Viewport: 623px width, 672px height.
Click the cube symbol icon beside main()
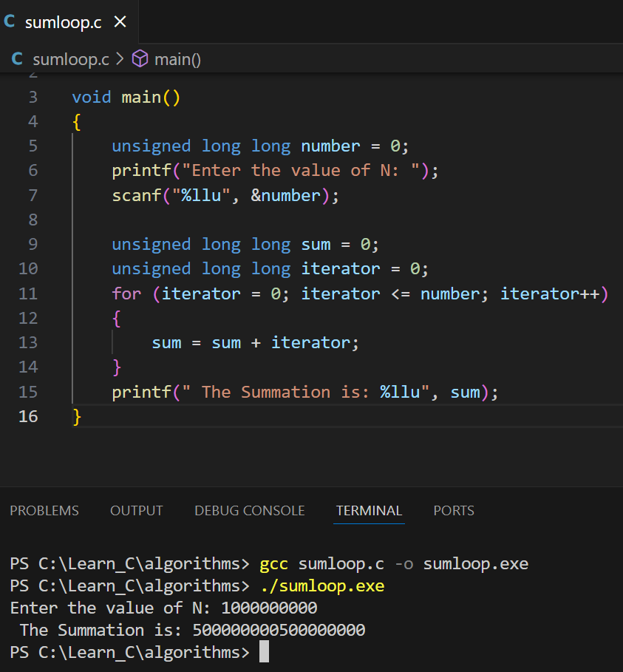coord(140,58)
